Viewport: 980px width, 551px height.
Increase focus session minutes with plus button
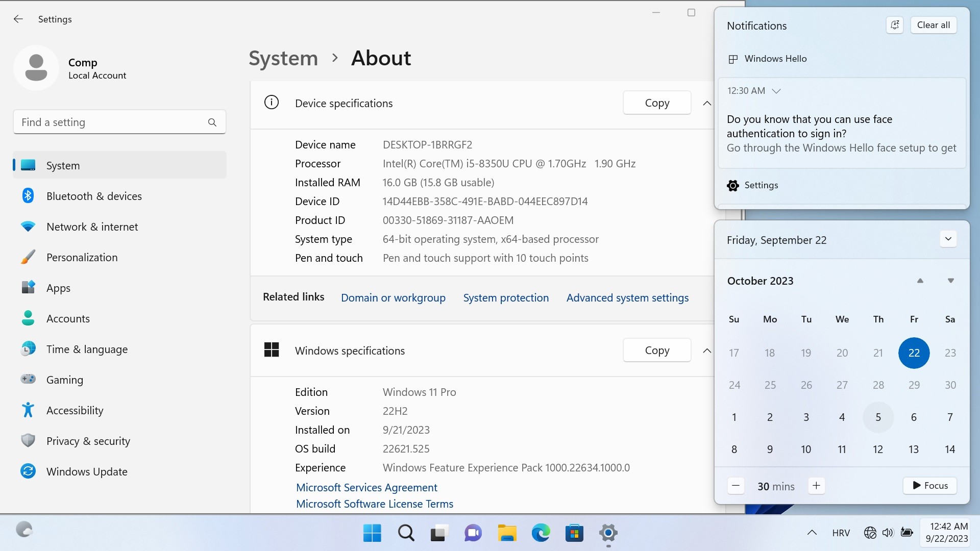click(816, 486)
